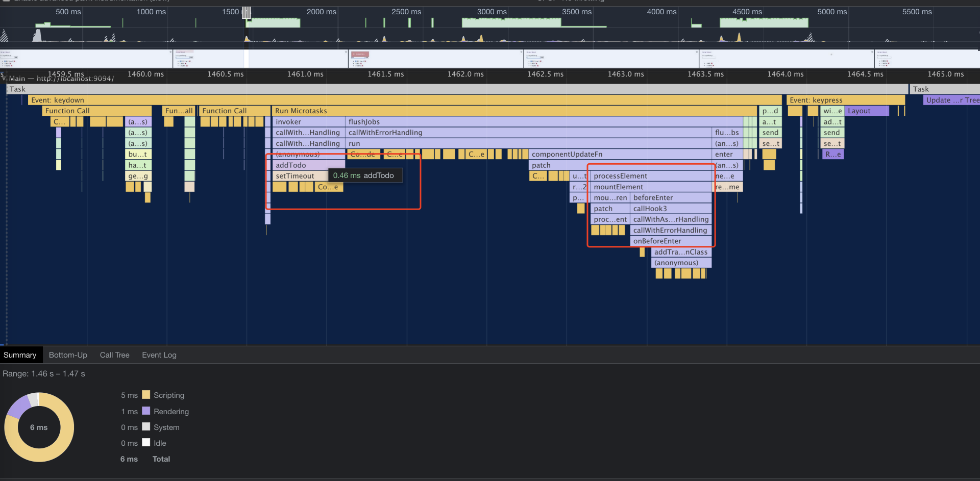Click the Main — http://localhost:9094/ track label
The height and width of the screenshot is (481, 980).
[x=61, y=79]
